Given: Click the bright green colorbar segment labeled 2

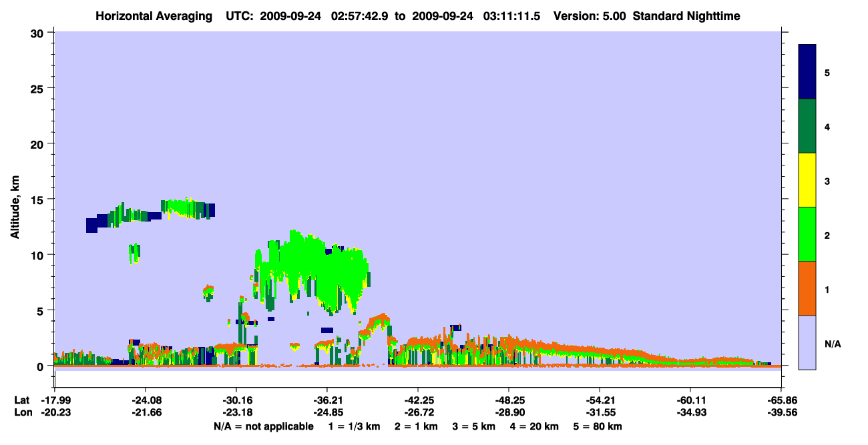Looking at the screenshot, I should pyautogui.click(x=807, y=234).
